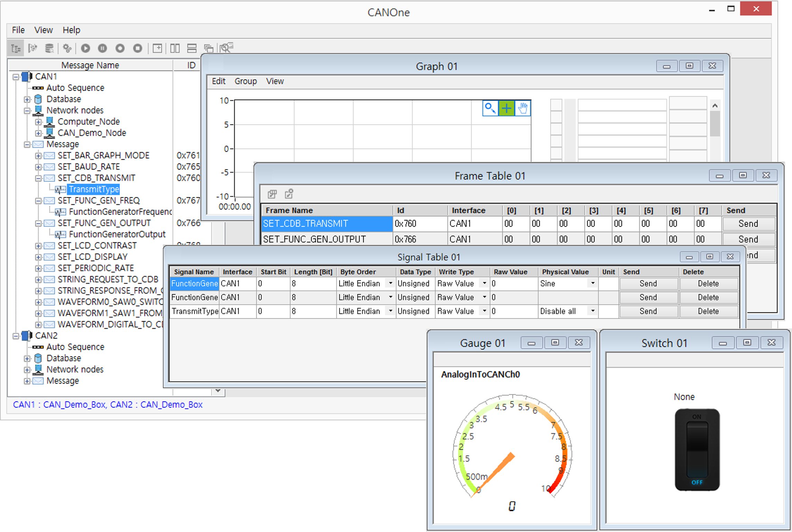Expand the Database node under CAN1
This screenshot has height=532, width=792.
tap(27, 100)
